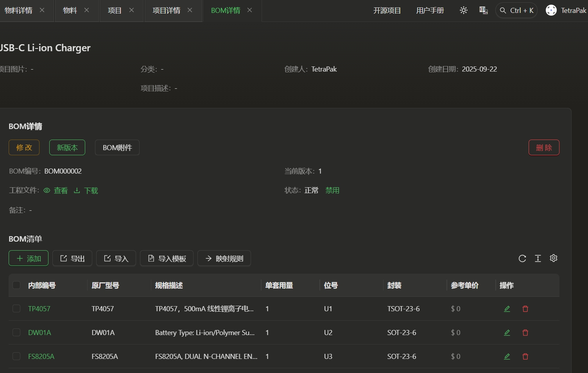Edit the TP4057 row with pencil icon
The image size is (588, 373).
click(x=507, y=309)
